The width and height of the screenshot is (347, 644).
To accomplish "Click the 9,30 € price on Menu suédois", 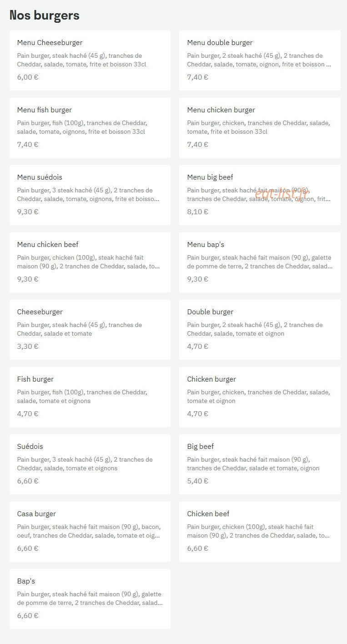I will point(28,211).
